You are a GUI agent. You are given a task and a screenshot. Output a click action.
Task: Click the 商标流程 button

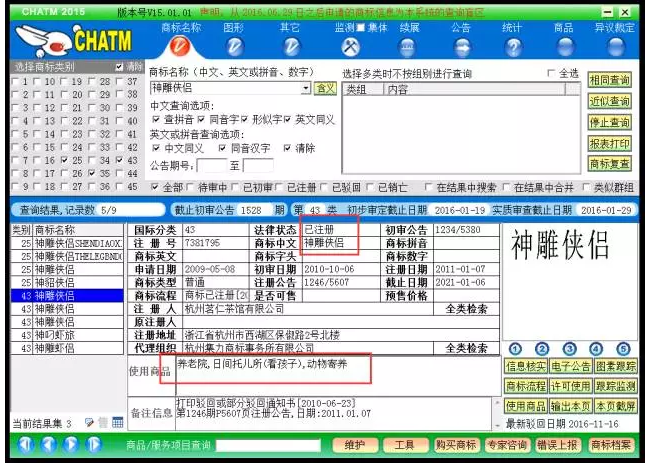click(526, 386)
